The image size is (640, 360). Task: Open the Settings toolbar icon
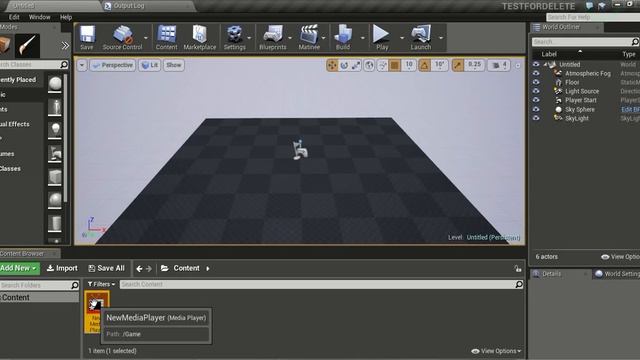[235, 38]
